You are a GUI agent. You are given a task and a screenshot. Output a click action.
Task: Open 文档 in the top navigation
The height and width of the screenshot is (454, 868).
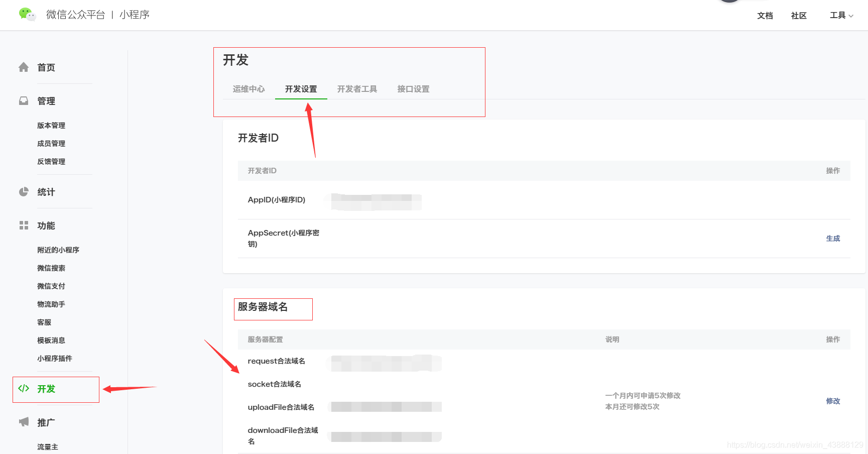click(x=765, y=16)
